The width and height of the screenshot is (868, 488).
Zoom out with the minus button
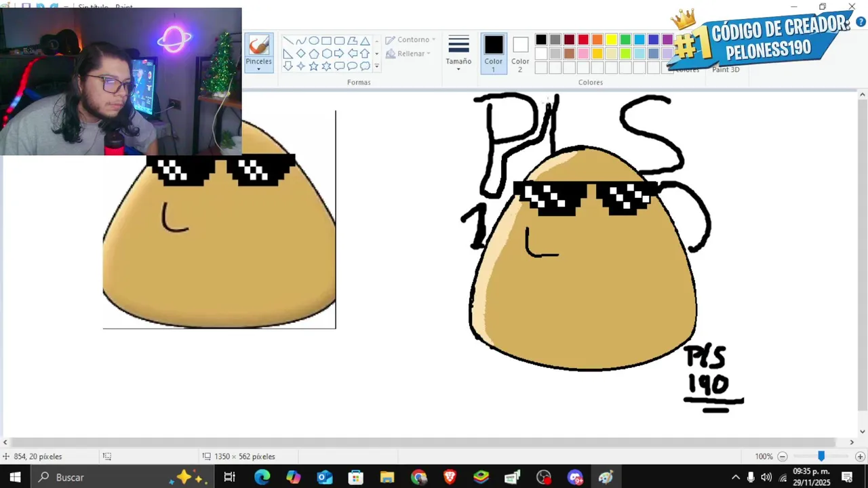783,457
